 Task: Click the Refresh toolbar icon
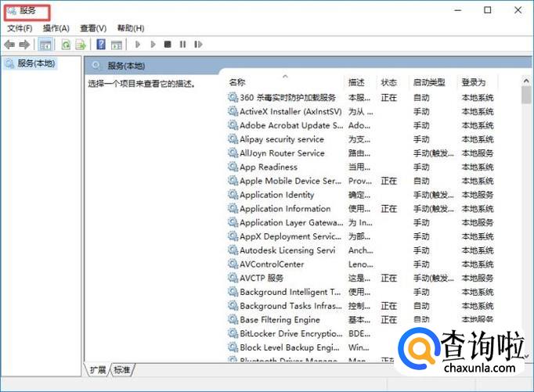point(66,45)
